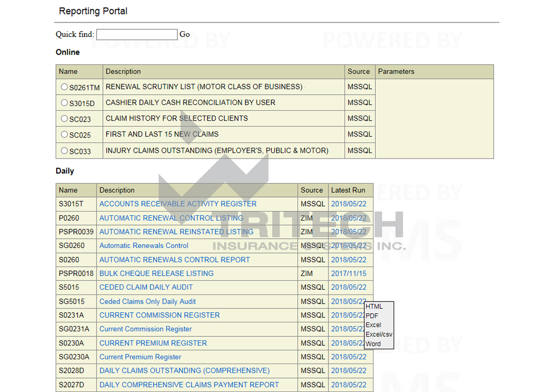Click latest run date for PSPR0039 row
Viewport: 552px width, 392px height.
tap(348, 231)
